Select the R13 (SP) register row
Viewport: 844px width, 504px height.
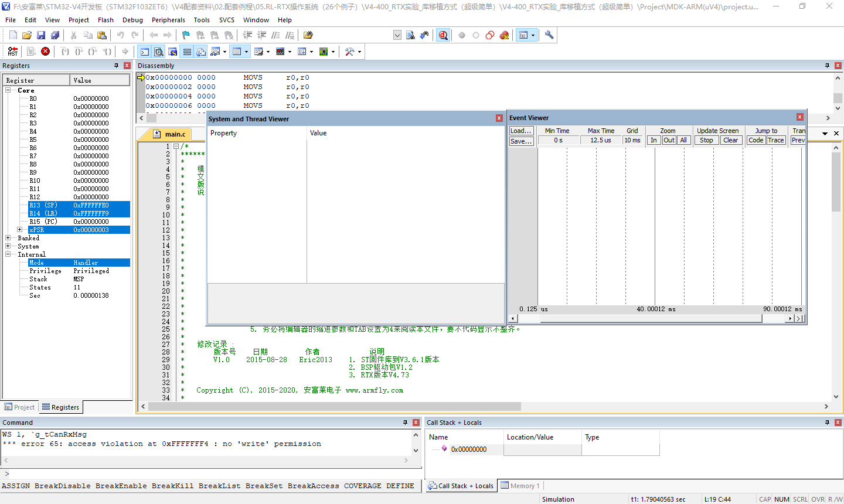79,205
